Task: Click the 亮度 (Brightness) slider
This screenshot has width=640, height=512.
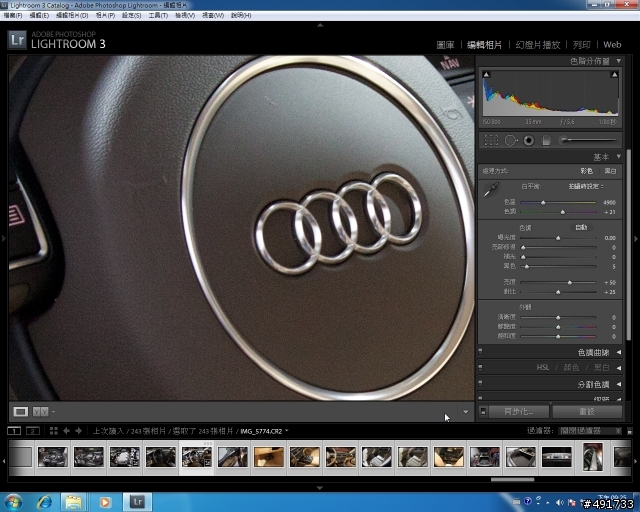Action: point(558,282)
